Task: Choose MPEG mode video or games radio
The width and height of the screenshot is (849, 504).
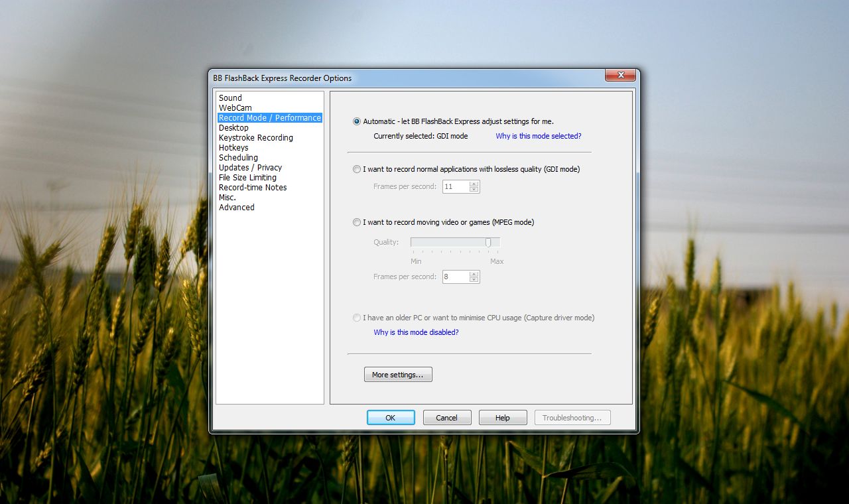Action: click(x=357, y=222)
